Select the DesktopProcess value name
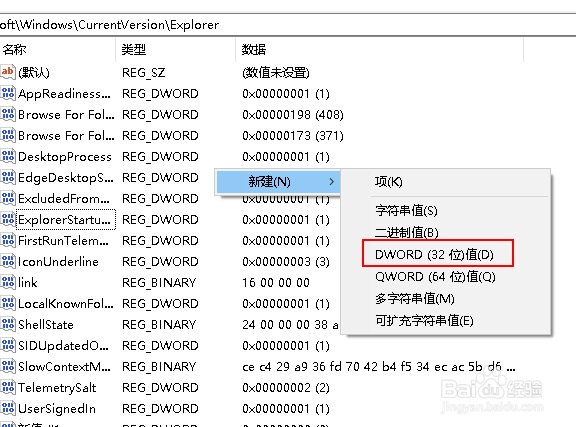Viewport: 576px width, 427px height. coord(65,157)
